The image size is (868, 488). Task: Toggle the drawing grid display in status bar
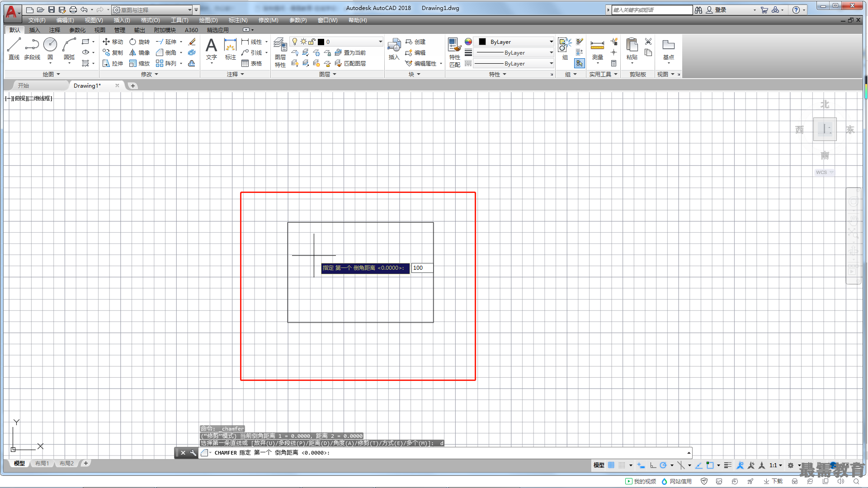click(x=611, y=465)
